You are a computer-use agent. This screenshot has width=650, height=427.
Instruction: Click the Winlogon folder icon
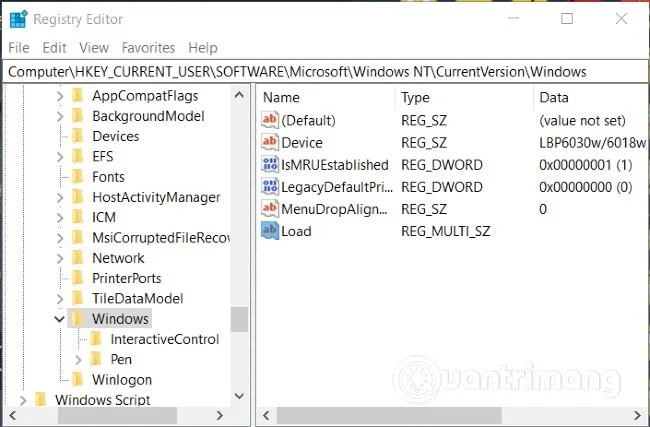pos(78,379)
